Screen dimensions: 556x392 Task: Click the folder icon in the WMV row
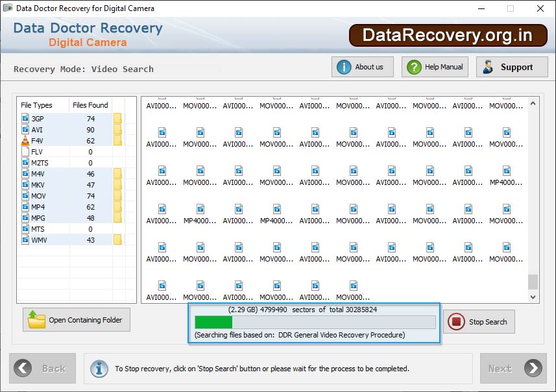point(117,240)
